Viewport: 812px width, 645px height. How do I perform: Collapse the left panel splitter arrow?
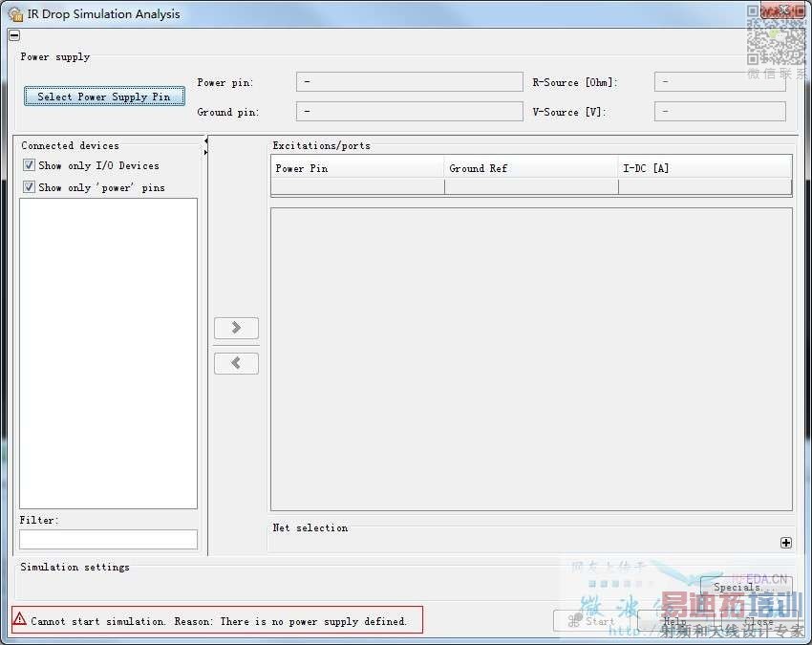pyautogui.click(x=206, y=140)
